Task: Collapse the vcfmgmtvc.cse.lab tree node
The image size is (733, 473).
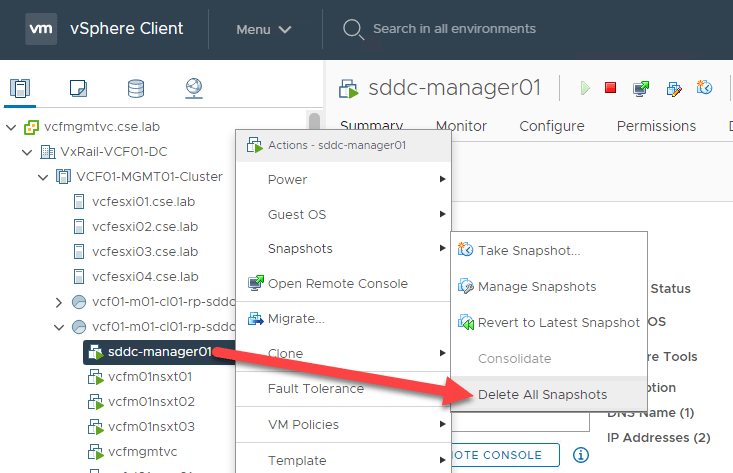Action: (11, 128)
